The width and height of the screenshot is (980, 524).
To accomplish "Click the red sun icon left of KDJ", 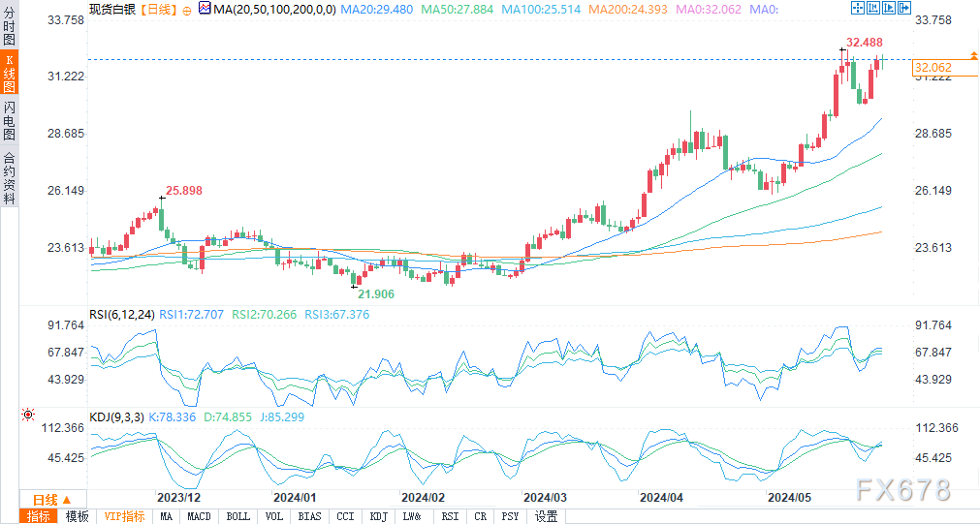I will coord(28,415).
